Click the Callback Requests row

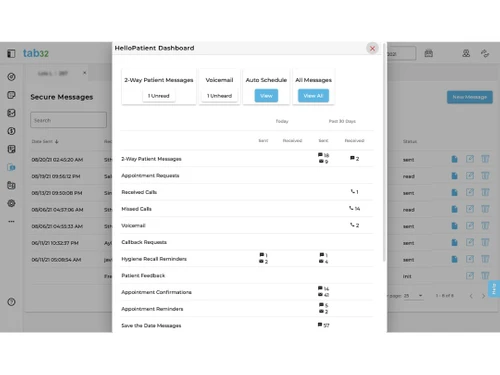tap(247, 242)
